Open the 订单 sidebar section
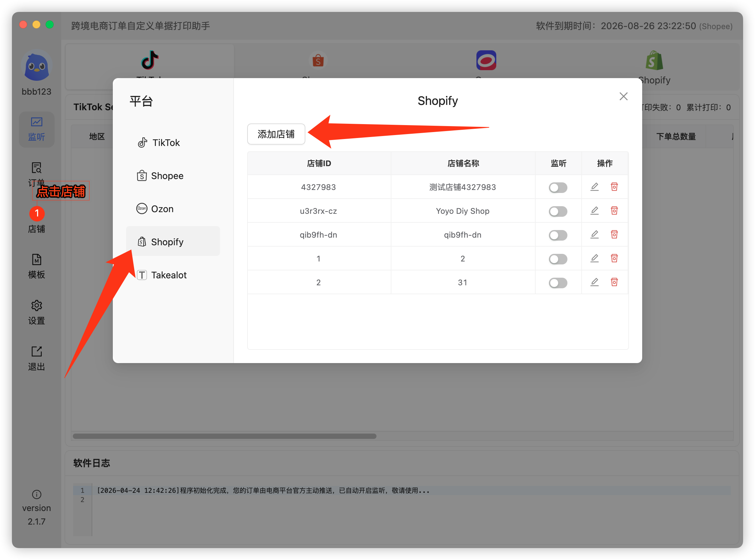 [x=37, y=174]
